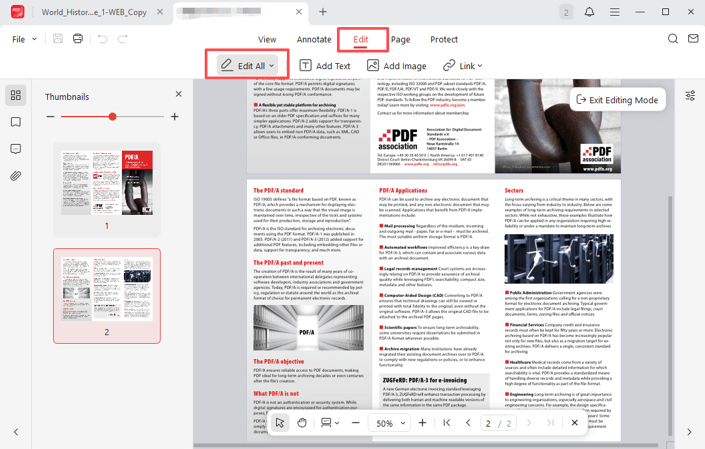Click the Edit All button
The height and width of the screenshot is (449, 705).
click(x=247, y=66)
